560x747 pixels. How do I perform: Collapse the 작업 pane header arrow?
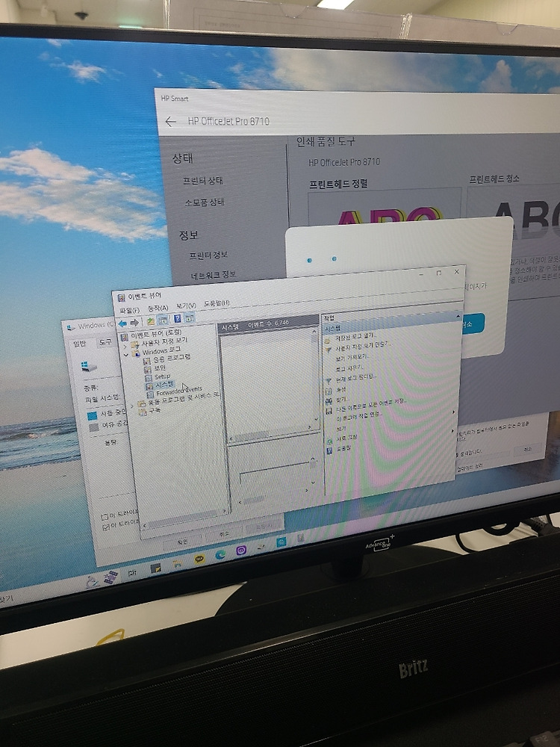[458, 316]
